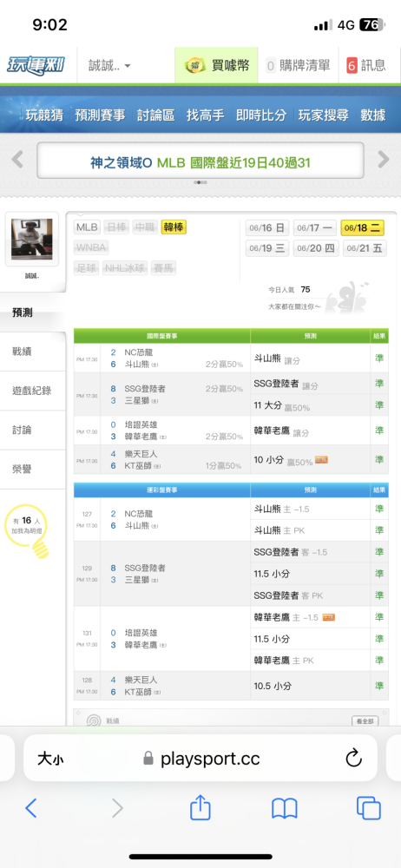401x868 pixels.
Task: Open the 討論 sidebar tab
Action: tap(33, 431)
